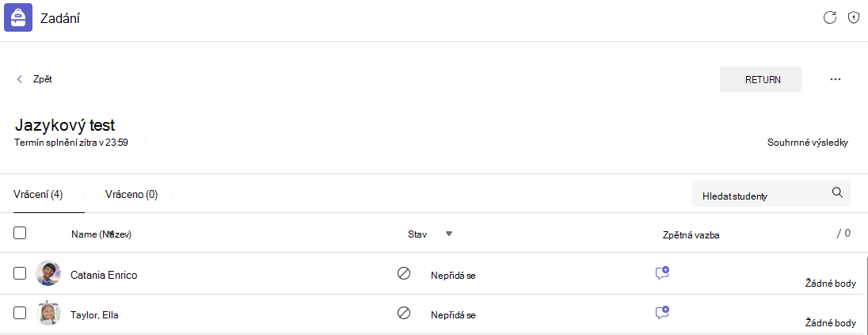Tick the checkbox for Taylor, Ella
Screen dimensions: 868x335
20,313
